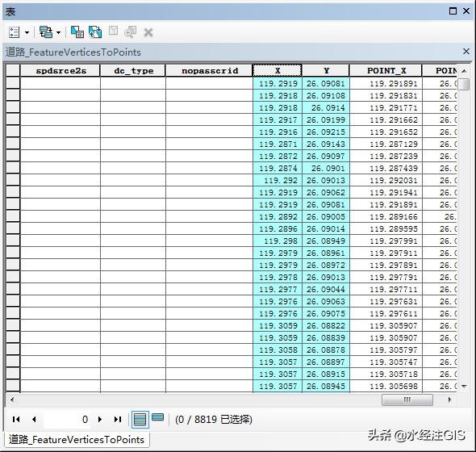
Task: Click the record number input field
Action: click(x=67, y=419)
